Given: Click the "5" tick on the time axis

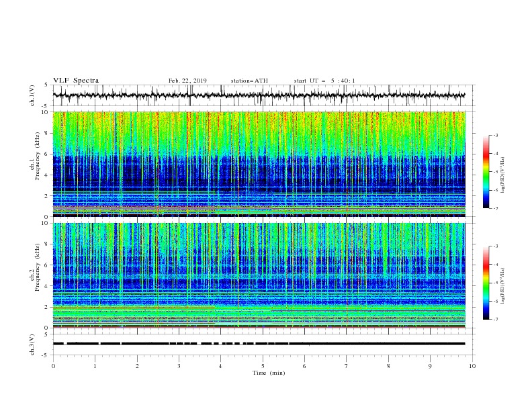Looking at the screenshot, I should click(263, 366).
